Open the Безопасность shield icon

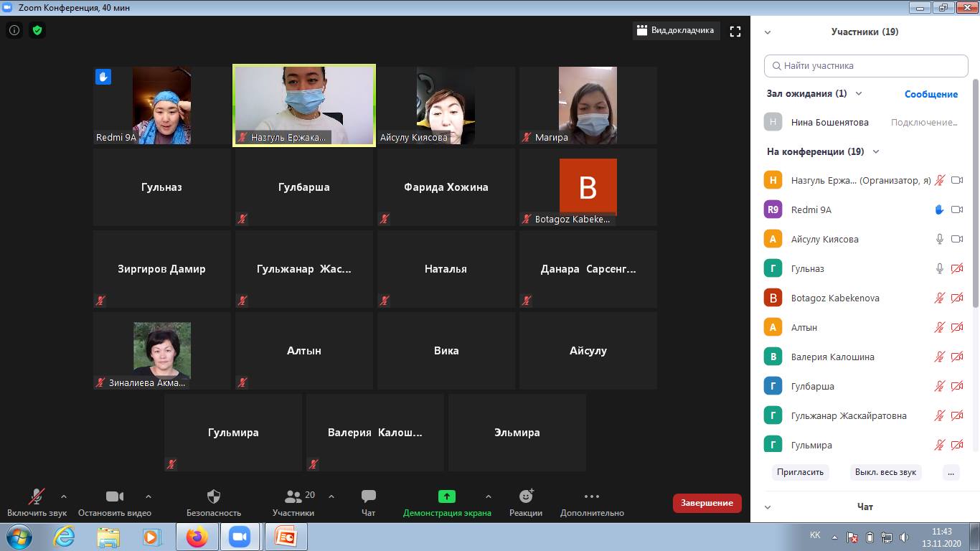tap(213, 496)
